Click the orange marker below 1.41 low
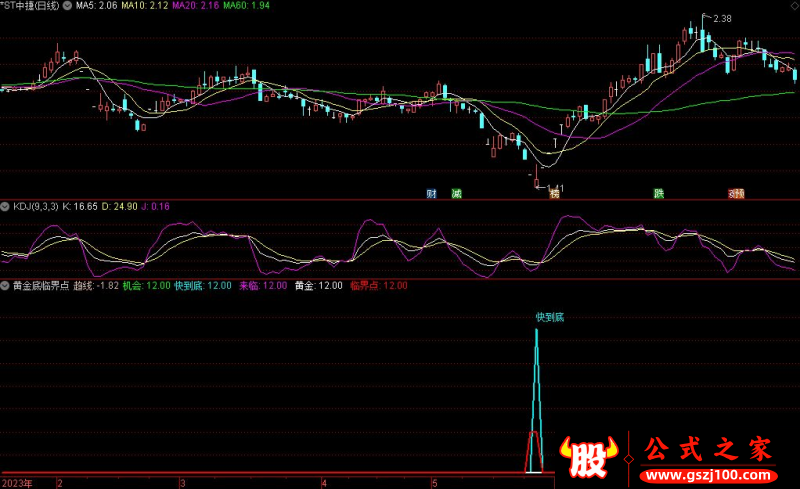Viewport: 800px width, 489px height. coord(554,194)
